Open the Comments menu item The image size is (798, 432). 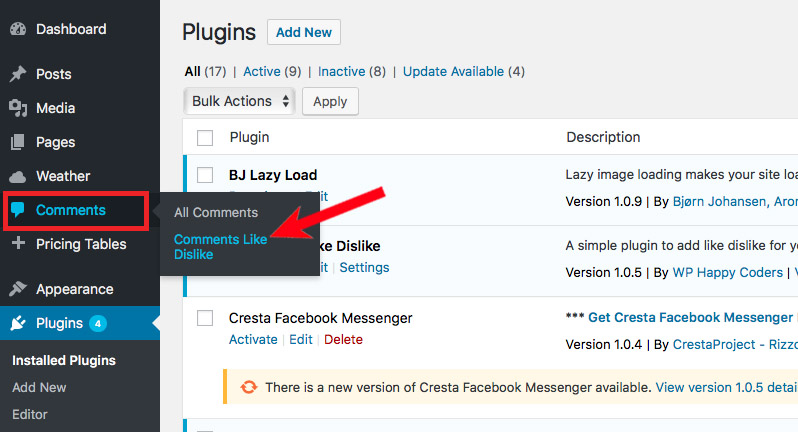71,210
